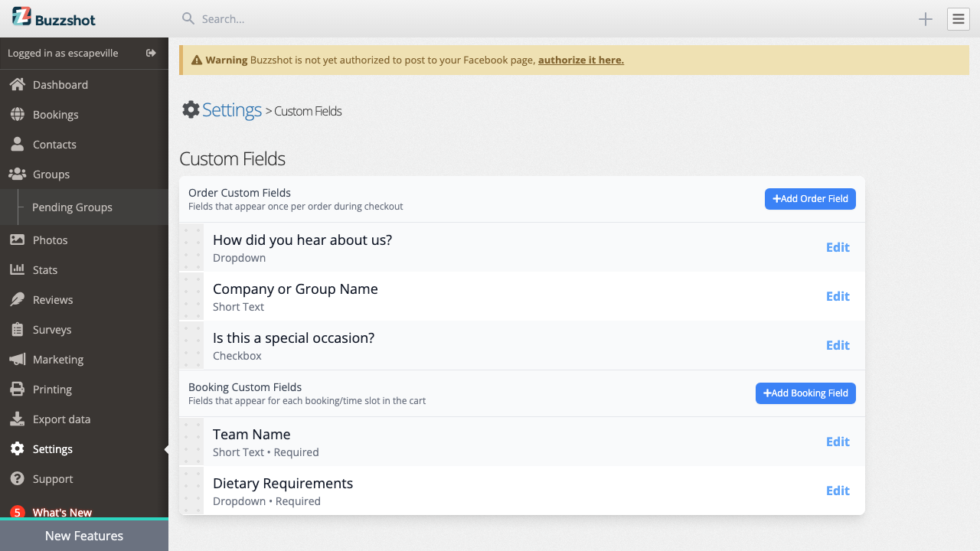Add a new Order Field
Screen dimensions: 980x551
click(x=810, y=198)
